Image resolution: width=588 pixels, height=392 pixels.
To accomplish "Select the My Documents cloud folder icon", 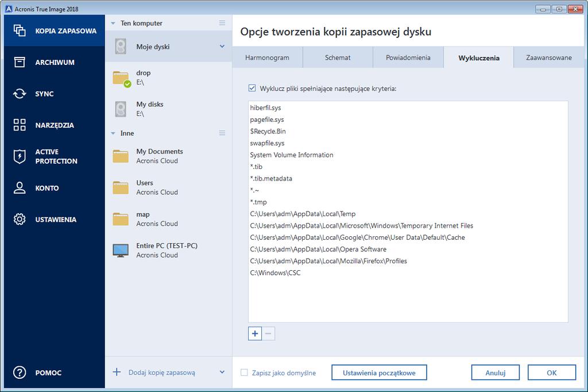I will click(121, 156).
